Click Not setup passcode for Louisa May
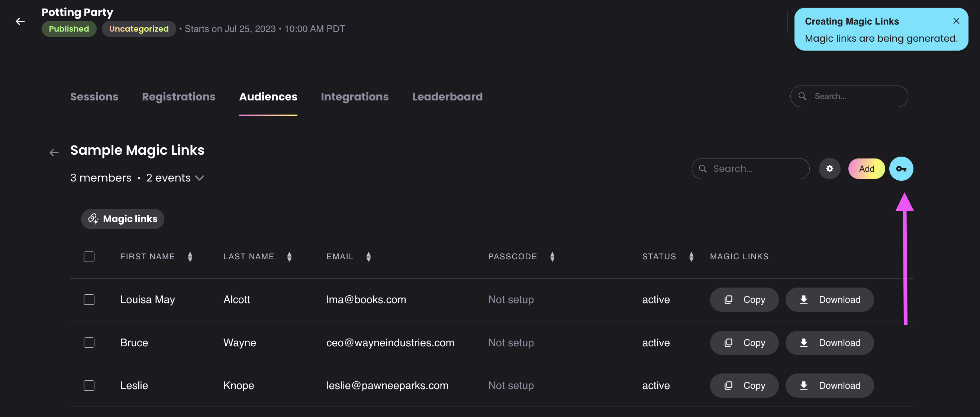The width and height of the screenshot is (980, 417). click(x=510, y=300)
